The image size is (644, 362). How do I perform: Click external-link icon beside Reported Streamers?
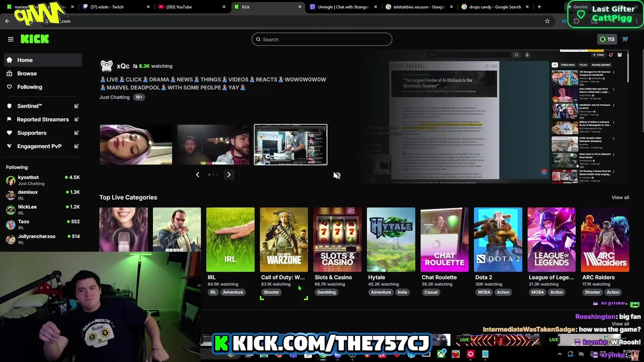point(76,120)
